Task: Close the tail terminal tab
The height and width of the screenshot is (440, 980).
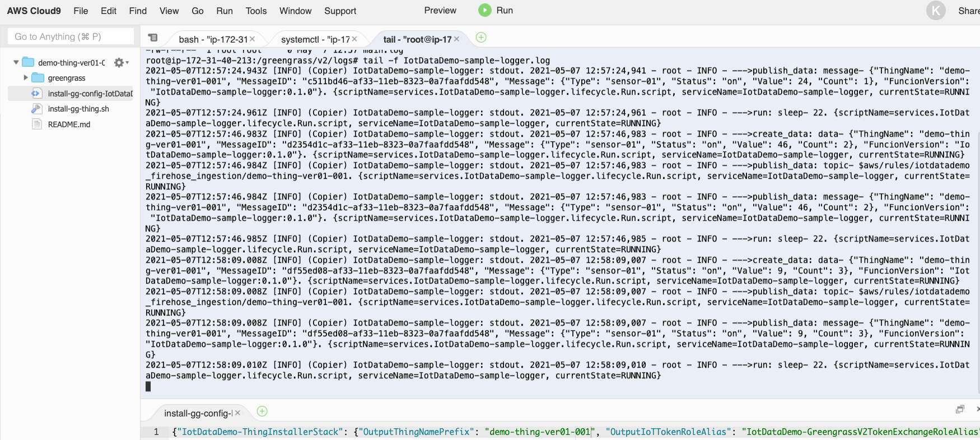Action: tap(456, 39)
